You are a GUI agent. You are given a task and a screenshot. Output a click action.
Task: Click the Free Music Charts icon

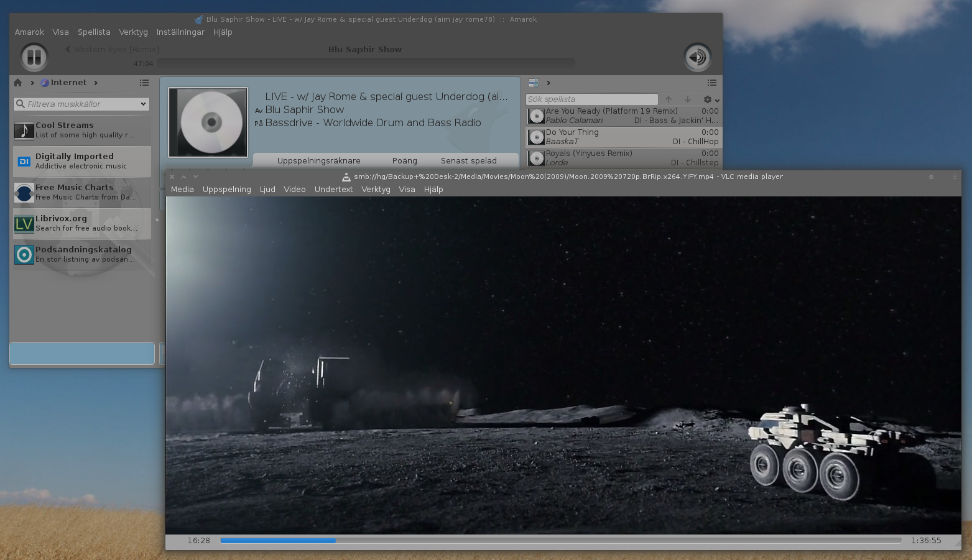tap(24, 193)
